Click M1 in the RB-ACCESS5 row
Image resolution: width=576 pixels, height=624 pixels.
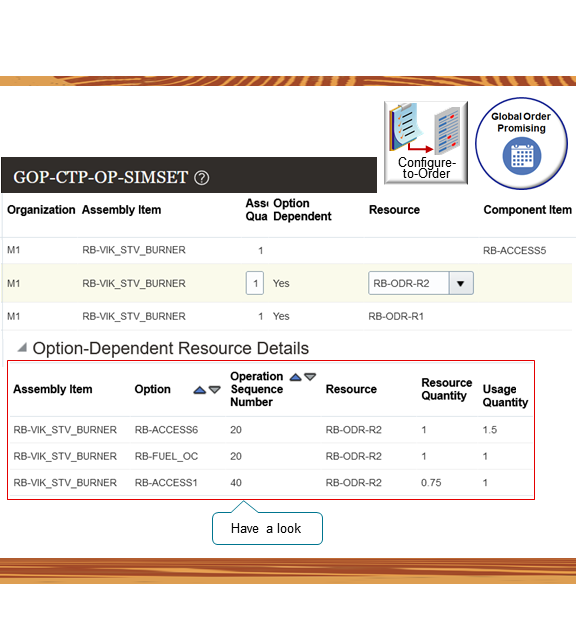[x=14, y=250]
